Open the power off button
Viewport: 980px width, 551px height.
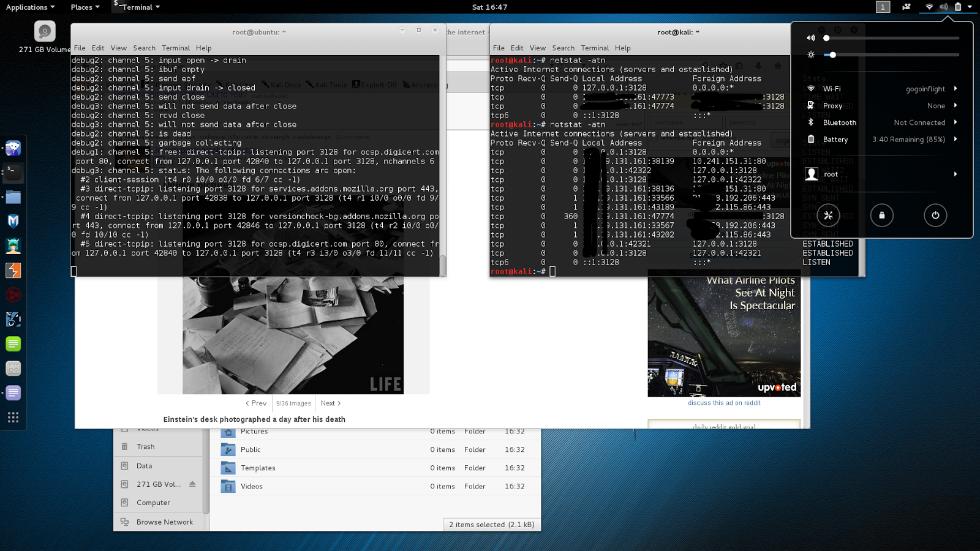tap(935, 215)
